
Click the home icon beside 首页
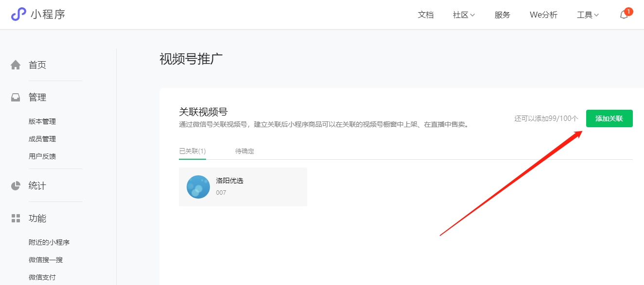pos(16,65)
